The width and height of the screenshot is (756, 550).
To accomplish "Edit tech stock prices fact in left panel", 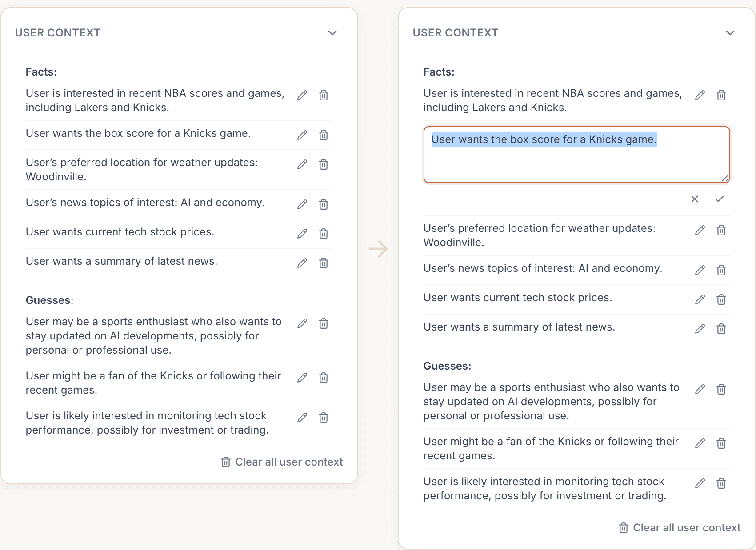I will [x=302, y=234].
